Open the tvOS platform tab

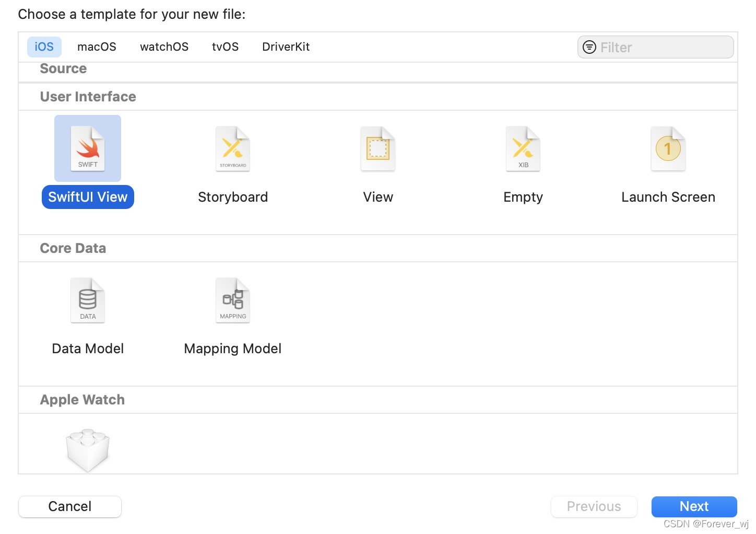coord(225,47)
